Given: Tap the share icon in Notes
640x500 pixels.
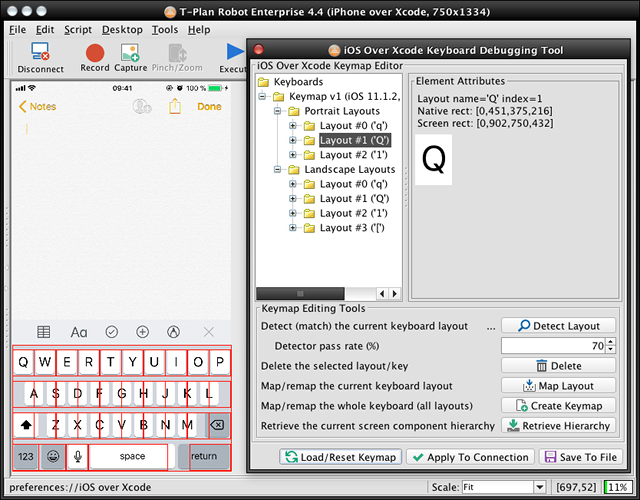Looking at the screenshot, I should point(175,106).
